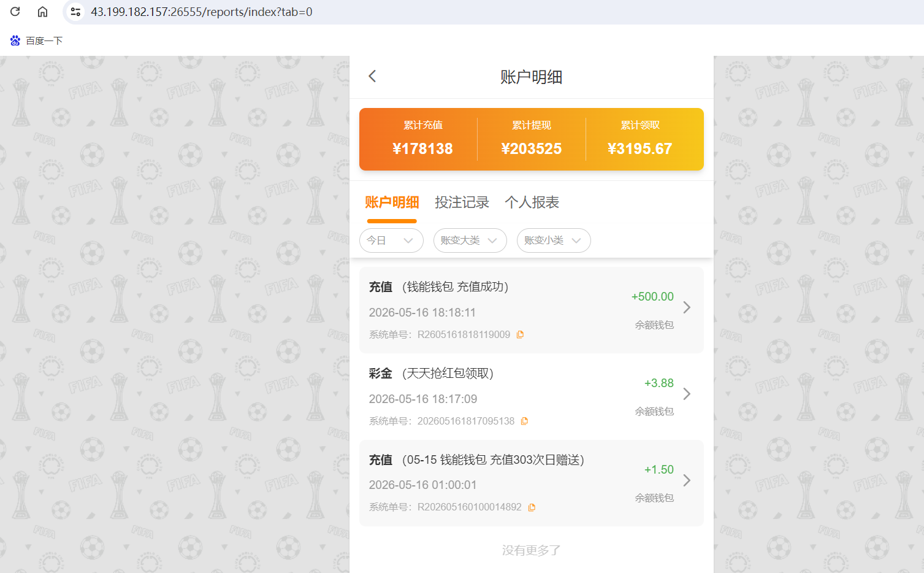924x573 pixels.
Task: Click the +1.50 amount
Action: (x=659, y=469)
